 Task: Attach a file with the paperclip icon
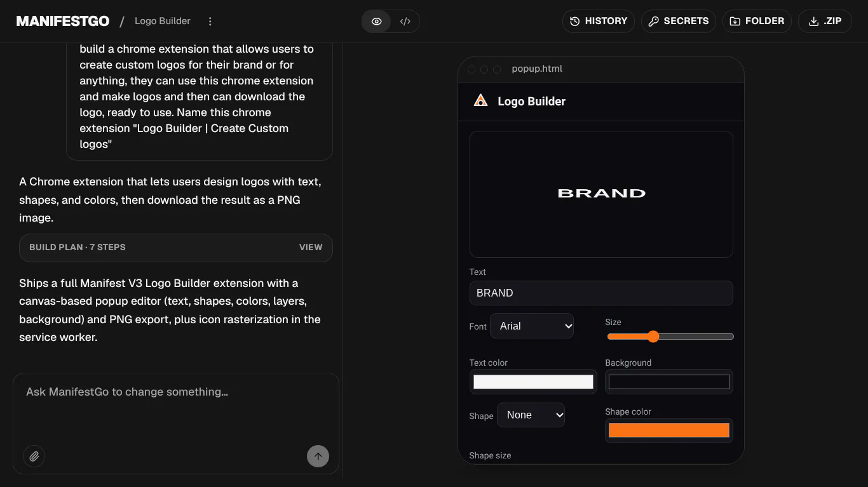(34, 456)
